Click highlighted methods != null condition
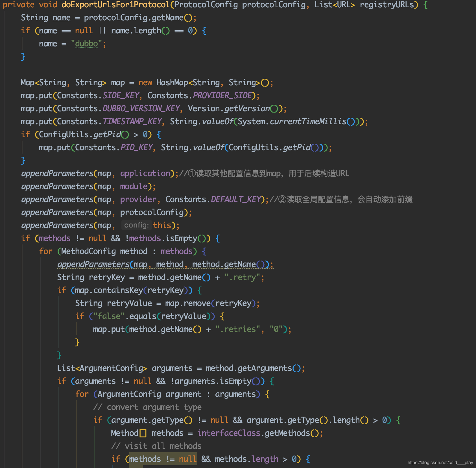Screen dimensions: 476x468 tap(163, 459)
